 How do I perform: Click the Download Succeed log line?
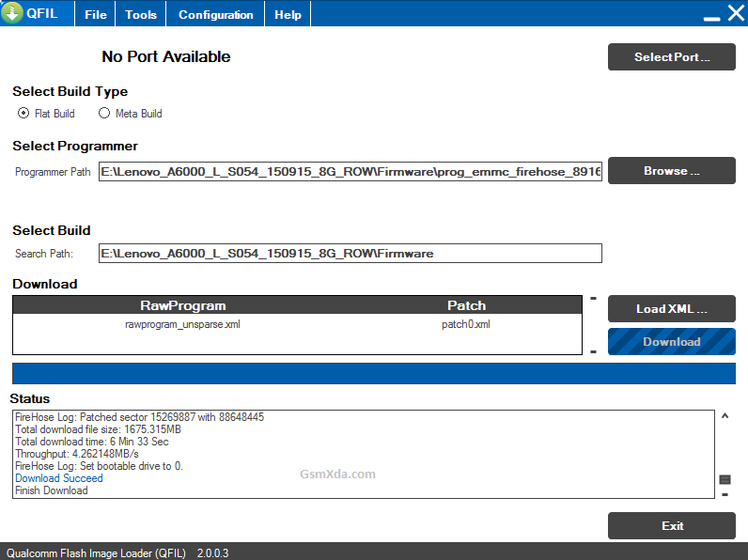[x=59, y=478]
